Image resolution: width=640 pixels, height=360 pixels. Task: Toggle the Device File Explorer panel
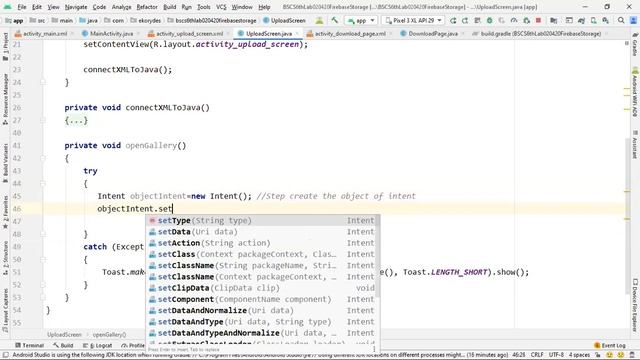(x=635, y=305)
